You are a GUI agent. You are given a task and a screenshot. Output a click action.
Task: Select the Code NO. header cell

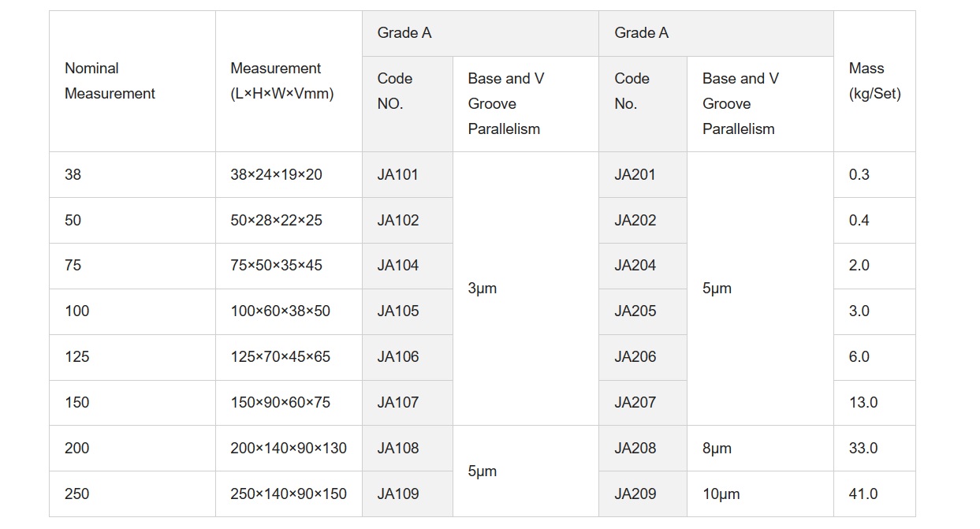pos(407,104)
